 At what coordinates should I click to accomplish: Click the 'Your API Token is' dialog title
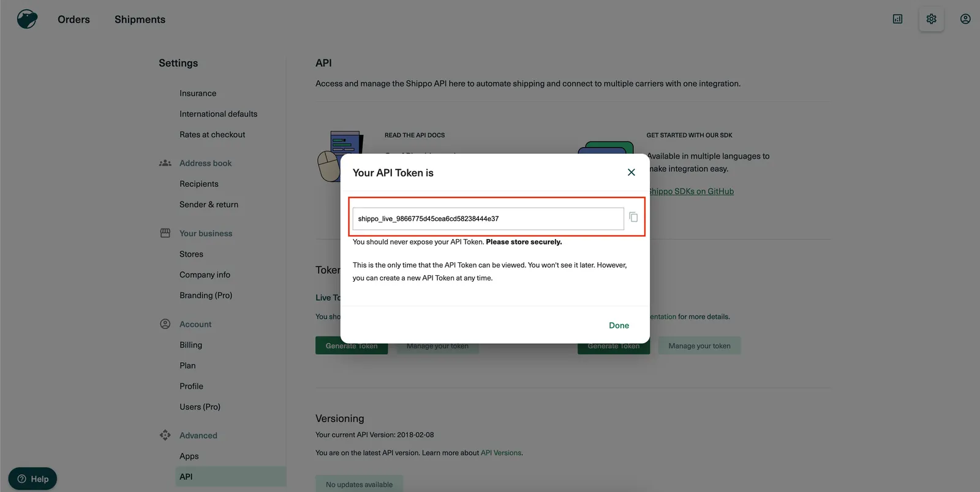(393, 173)
